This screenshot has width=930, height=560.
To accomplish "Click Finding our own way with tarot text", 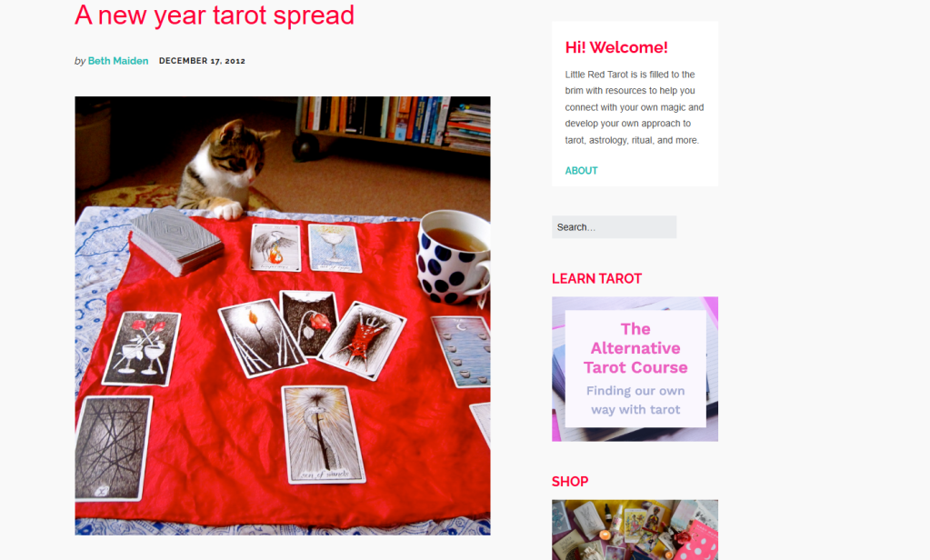I will click(635, 400).
